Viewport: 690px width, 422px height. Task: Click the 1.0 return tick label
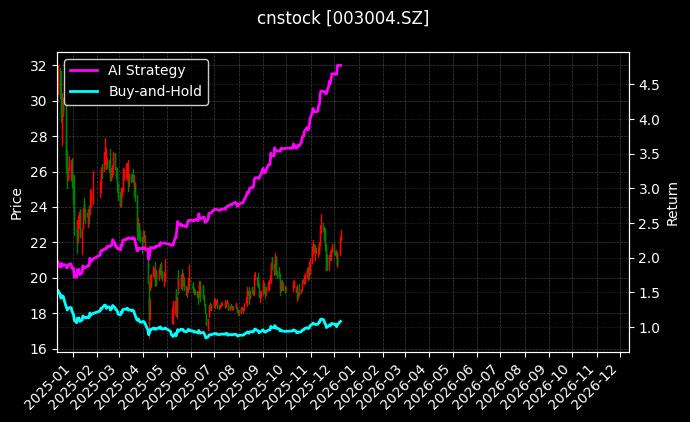click(650, 328)
